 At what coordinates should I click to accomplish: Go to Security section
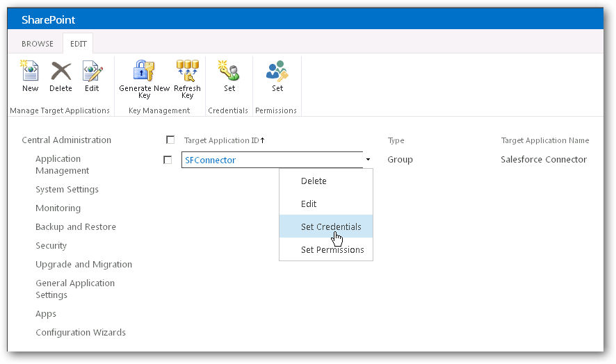coord(51,245)
